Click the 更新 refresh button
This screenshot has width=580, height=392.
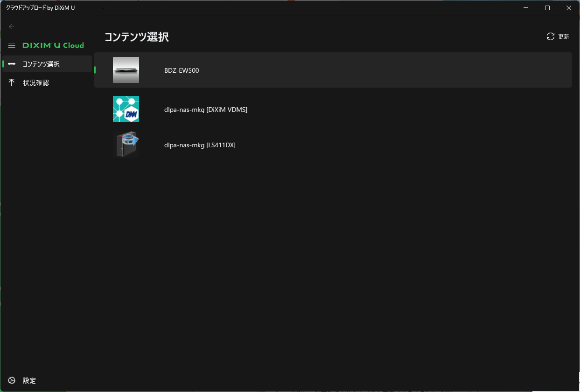(x=558, y=36)
